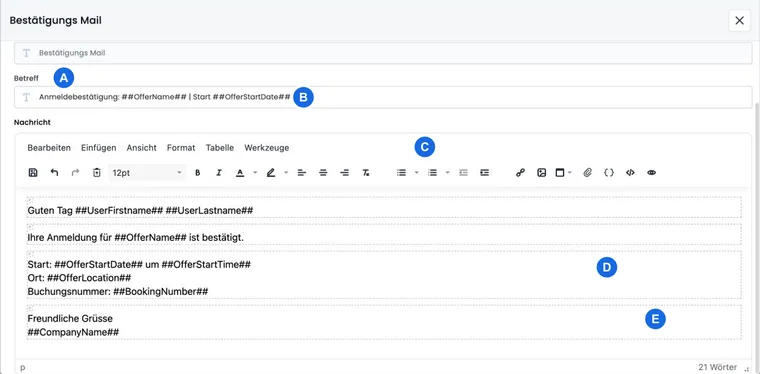760x374 pixels.
Task: Increase the indent
Action: (485, 172)
